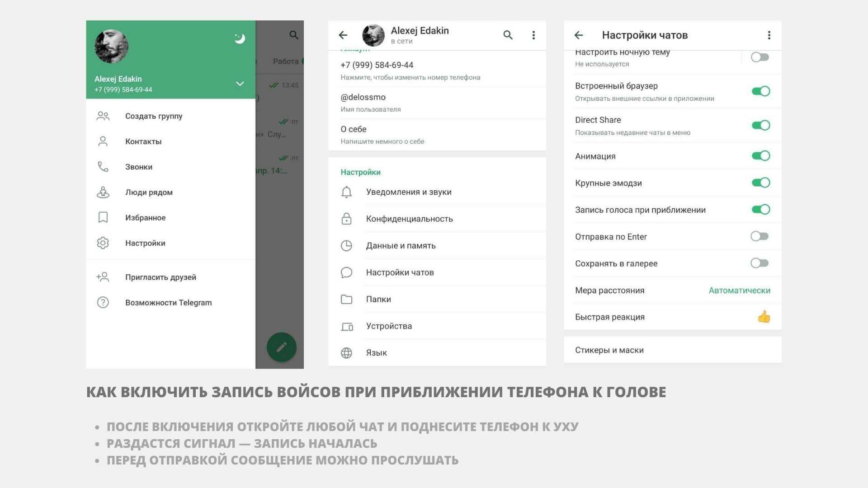Change Мера расстояния value Автоматически
Image resolution: width=868 pixels, height=488 pixels.
click(x=740, y=291)
